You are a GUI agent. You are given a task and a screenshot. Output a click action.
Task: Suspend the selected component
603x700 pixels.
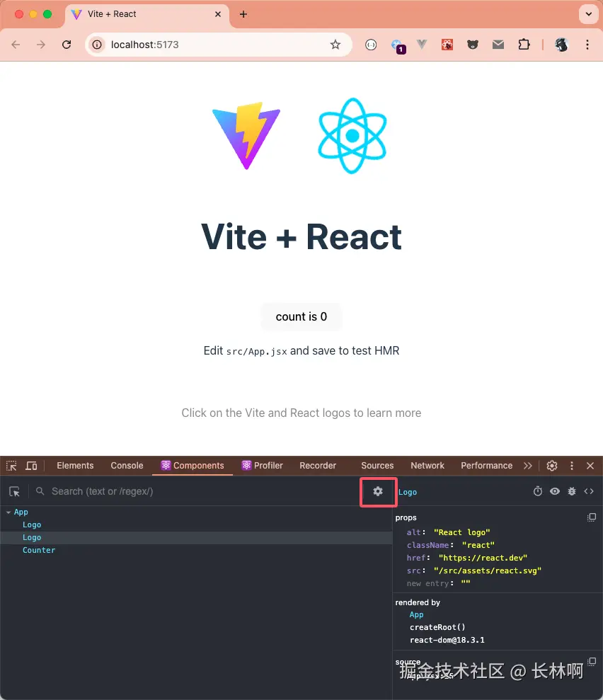(538, 491)
